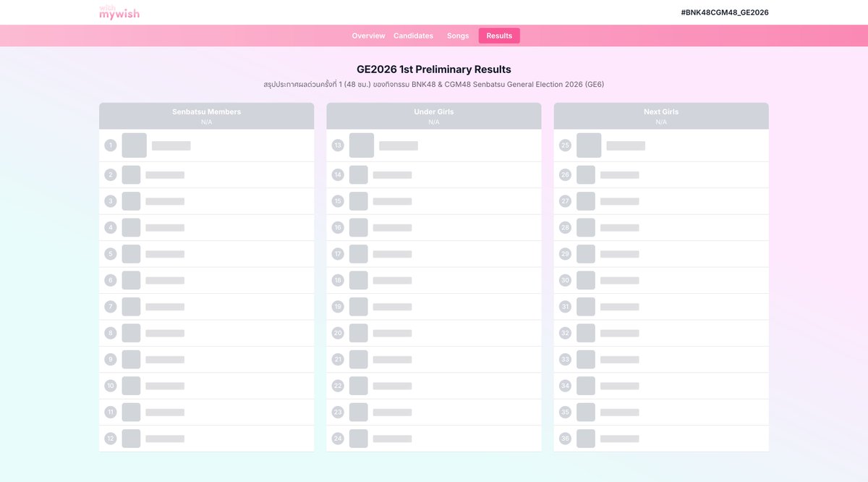Open the Overview tab
Viewport: 868px width, 482px height.
point(368,35)
